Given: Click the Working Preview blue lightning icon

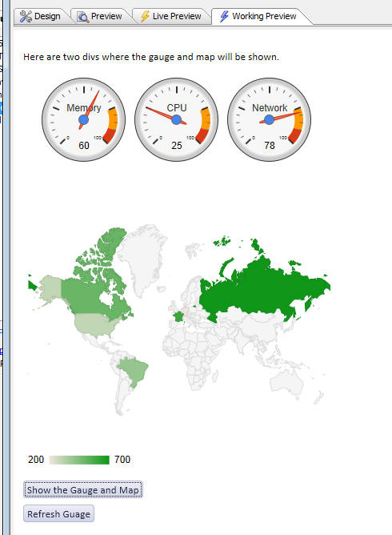Looking at the screenshot, I should pyautogui.click(x=224, y=16).
